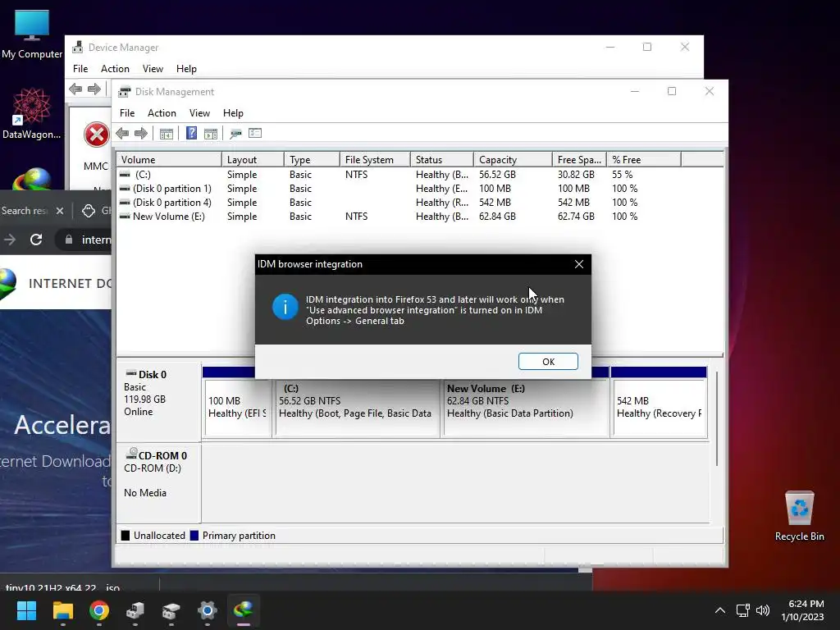
Task: Click Forward arrow in Disk Management toolbar
Action: pos(141,134)
